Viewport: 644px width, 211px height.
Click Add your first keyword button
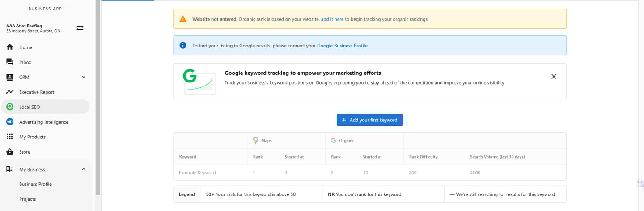click(369, 120)
